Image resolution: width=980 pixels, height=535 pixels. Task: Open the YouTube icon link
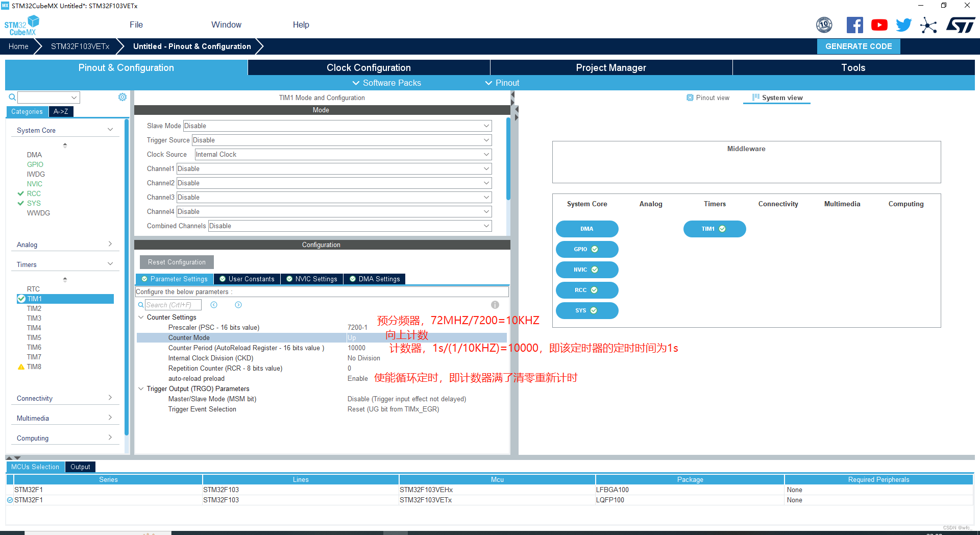(879, 25)
